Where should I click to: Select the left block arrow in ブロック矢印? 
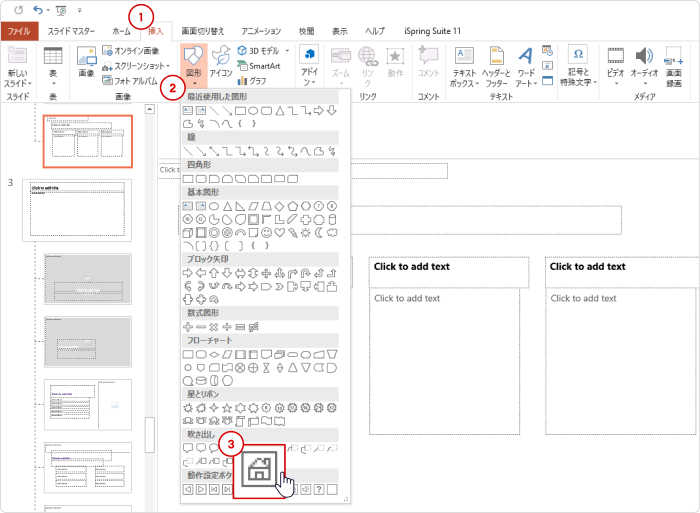point(201,273)
